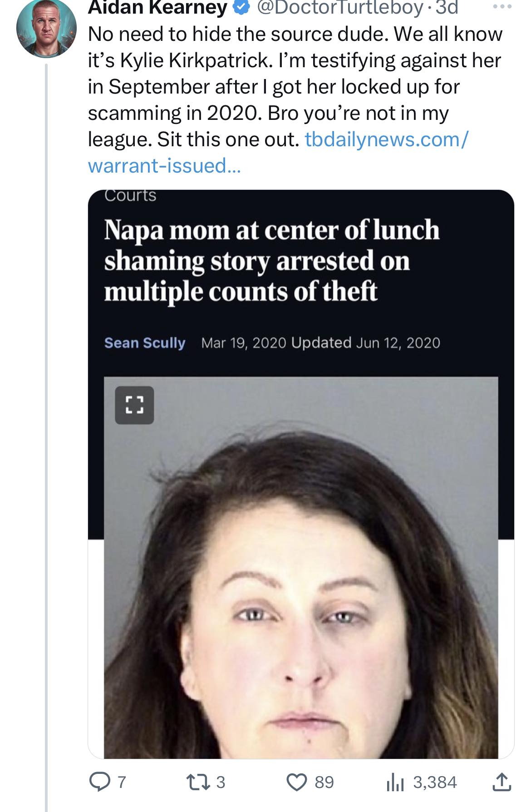
Task: Open the tweet author's profile avatar
Action: [46, 28]
